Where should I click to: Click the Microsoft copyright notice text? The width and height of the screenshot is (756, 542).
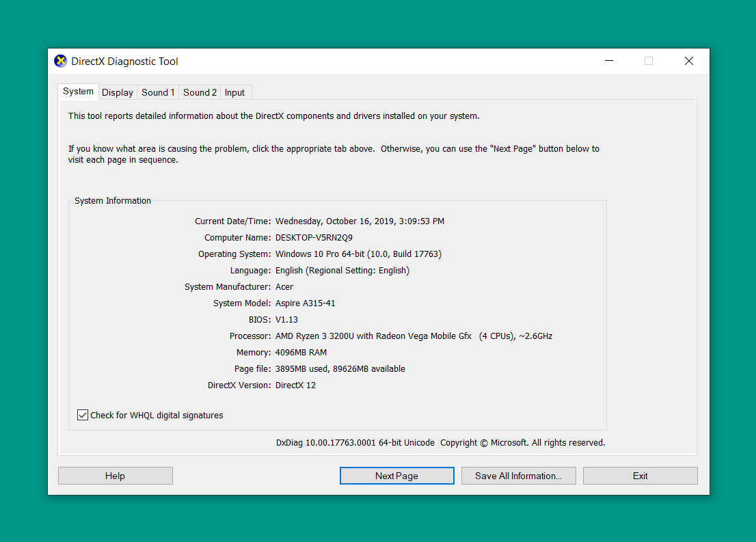pyautogui.click(x=523, y=443)
